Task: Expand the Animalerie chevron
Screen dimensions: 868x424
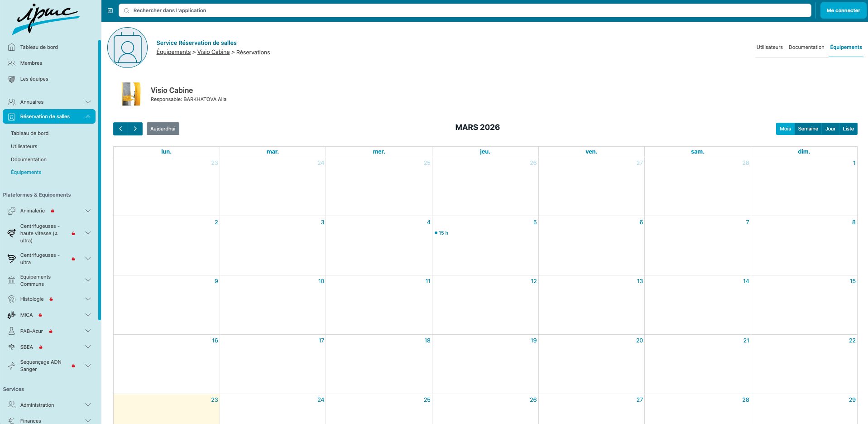Action: coord(88,211)
